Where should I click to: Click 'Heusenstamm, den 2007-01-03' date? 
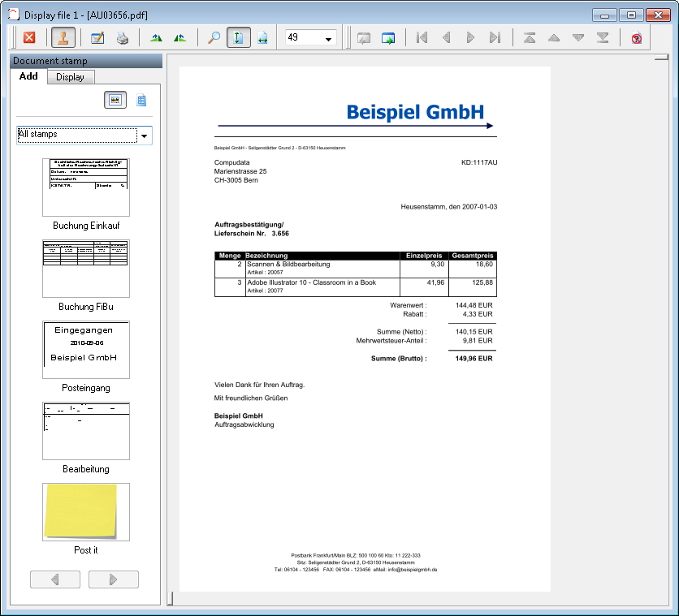448,207
